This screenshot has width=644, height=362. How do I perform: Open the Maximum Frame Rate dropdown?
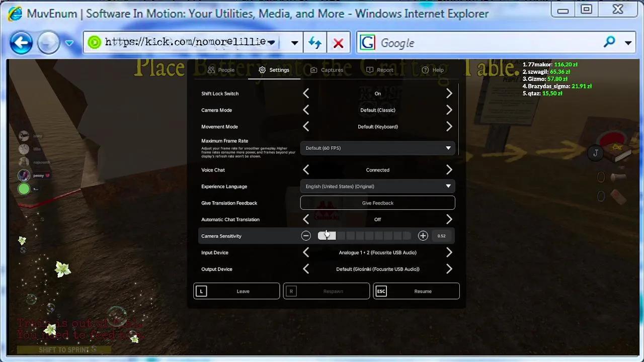(377, 148)
